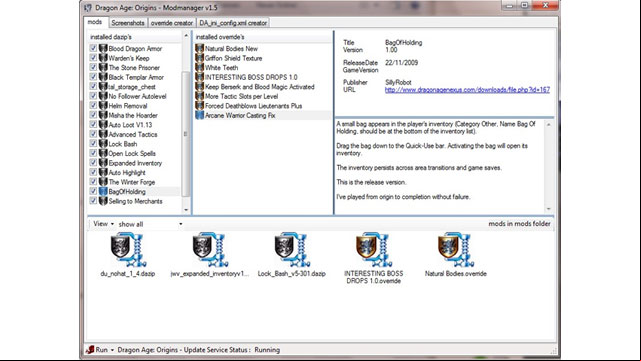Click the shield icon beside Black Templar Armor
Screen dimensions: 641x361
point(103,77)
